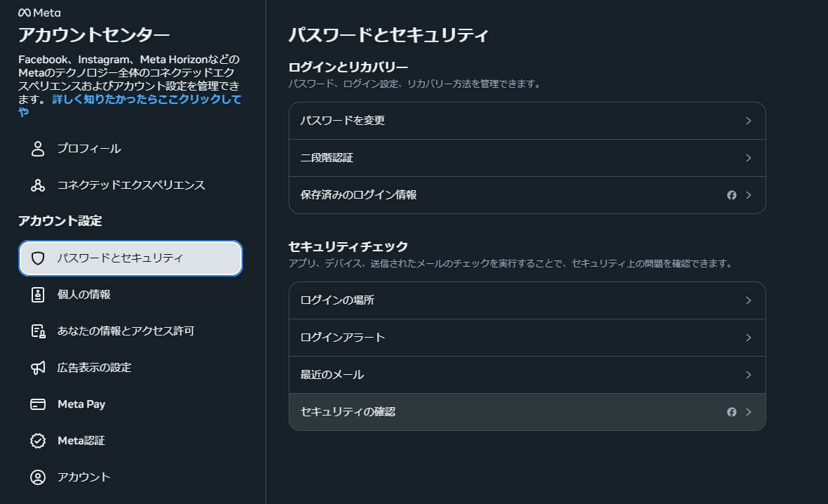Click the chevron on 二段階認証 row
Viewport: 828px width, 504px height.
click(x=748, y=158)
